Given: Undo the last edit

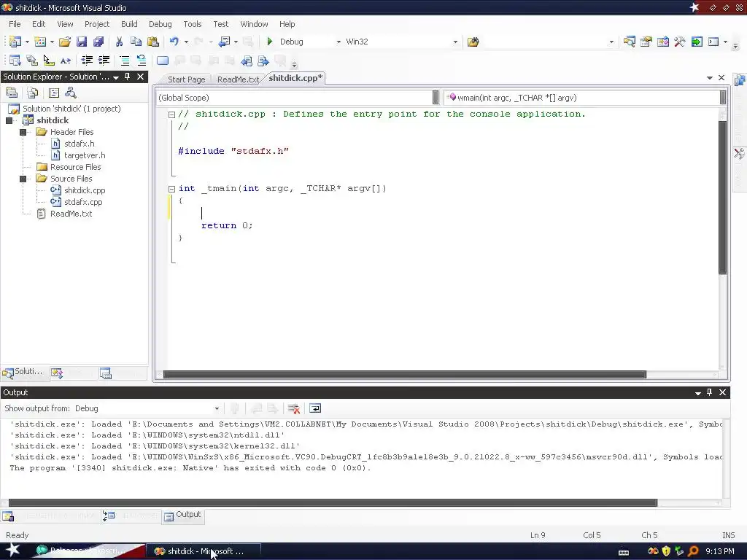Looking at the screenshot, I should (x=174, y=42).
